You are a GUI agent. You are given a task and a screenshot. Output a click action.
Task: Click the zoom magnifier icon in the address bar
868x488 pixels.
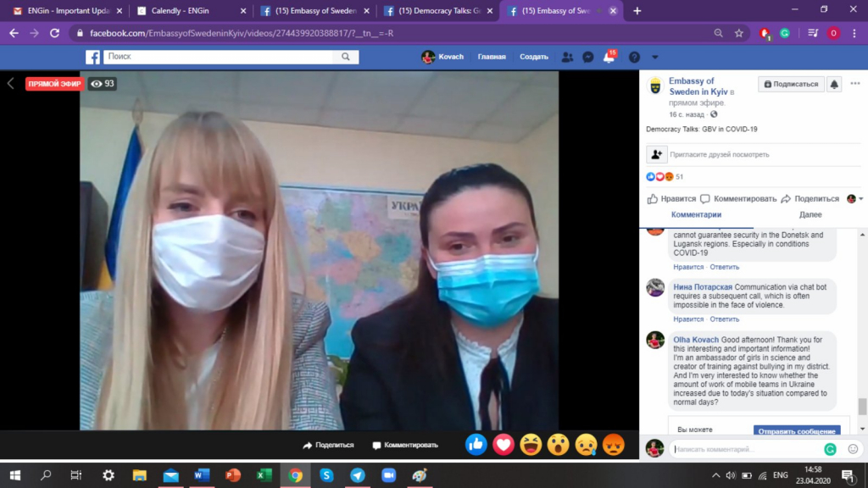719,33
